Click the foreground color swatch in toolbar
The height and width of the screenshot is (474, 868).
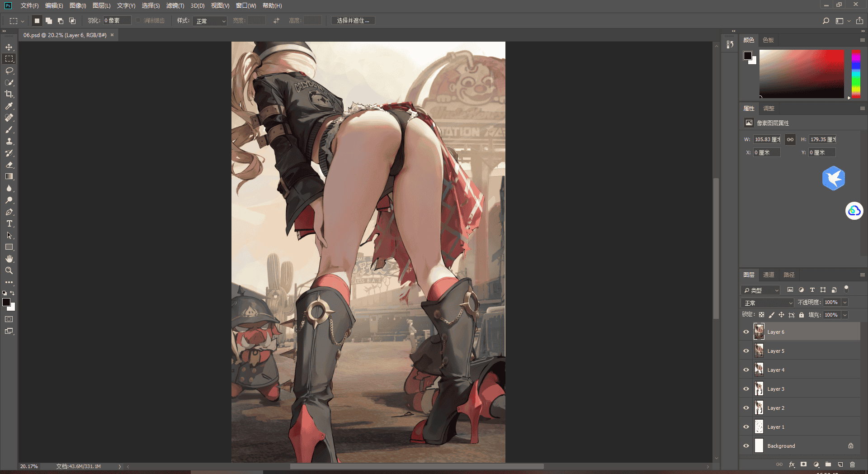tap(6, 302)
